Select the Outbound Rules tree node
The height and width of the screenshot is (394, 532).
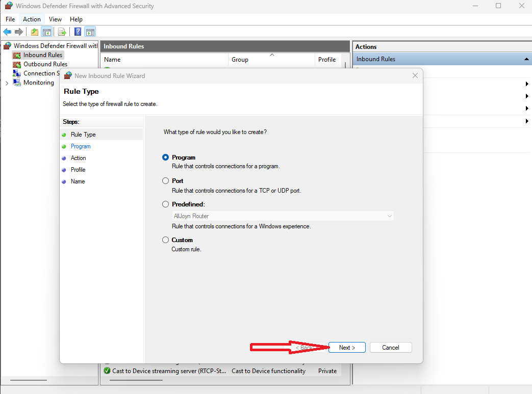click(45, 64)
